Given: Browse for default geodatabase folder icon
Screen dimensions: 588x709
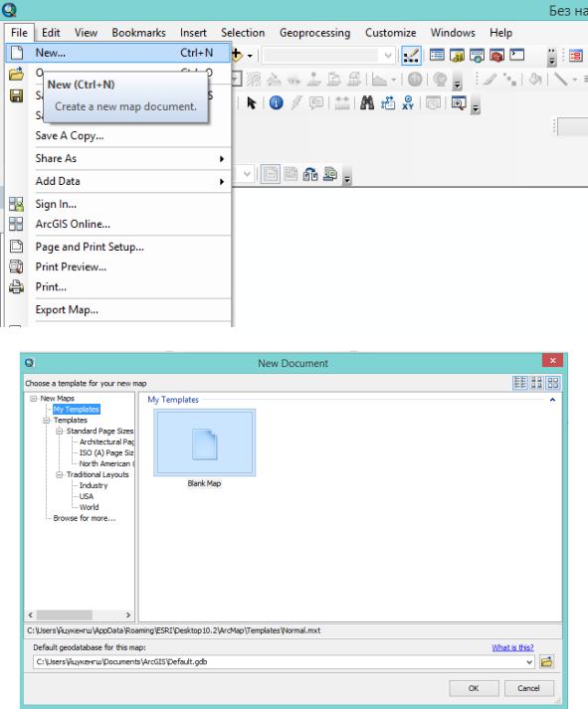Looking at the screenshot, I should coord(546,662).
